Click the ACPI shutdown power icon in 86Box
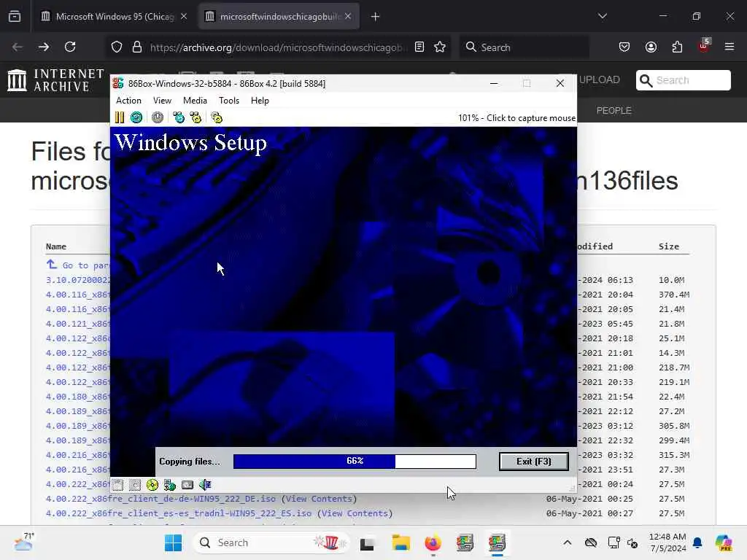Screen dimensions: 747x560 (158, 117)
